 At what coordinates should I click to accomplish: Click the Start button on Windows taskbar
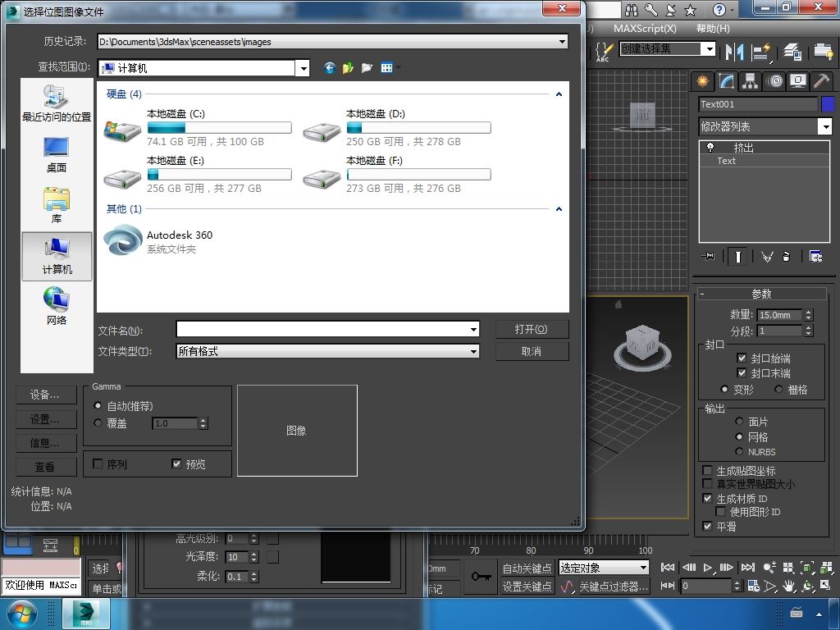[21, 614]
